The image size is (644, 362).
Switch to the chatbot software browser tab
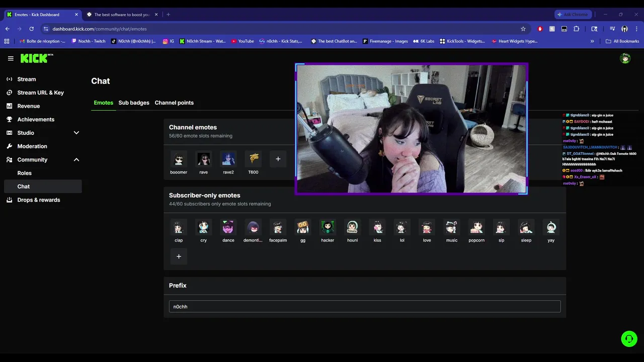click(x=122, y=15)
